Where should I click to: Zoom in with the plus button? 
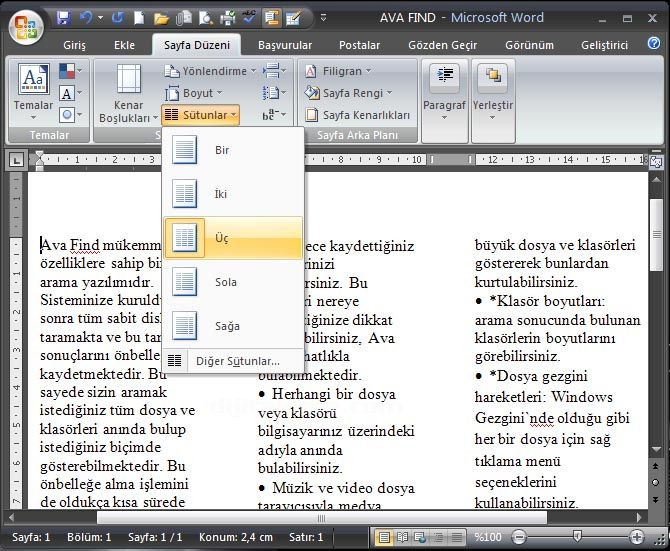click(x=637, y=537)
